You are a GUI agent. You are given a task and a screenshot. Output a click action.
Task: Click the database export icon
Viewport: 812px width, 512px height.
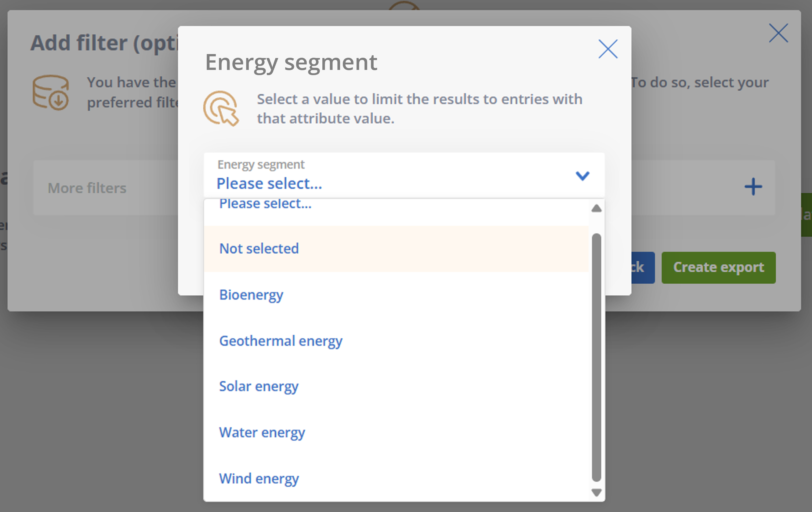click(51, 93)
